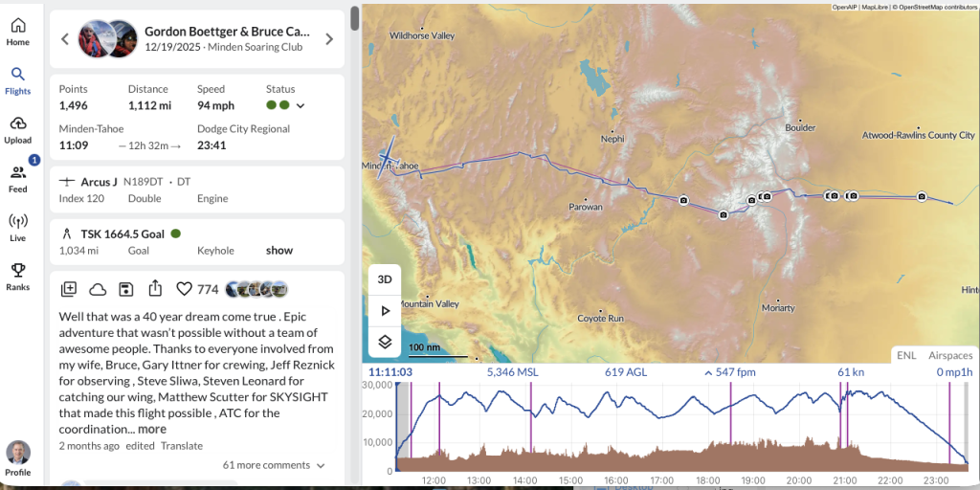Click the share flight icon
This screenshot has height=490, width=980.
156,289
